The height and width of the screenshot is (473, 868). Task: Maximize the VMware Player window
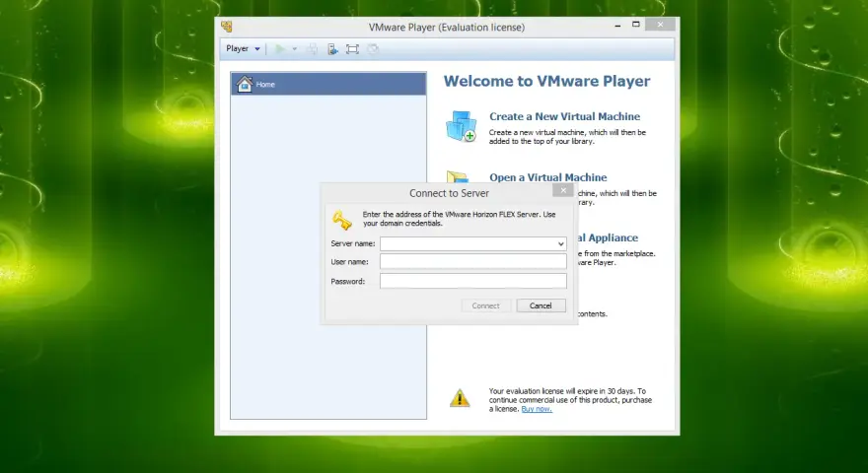tap(636, 25)
